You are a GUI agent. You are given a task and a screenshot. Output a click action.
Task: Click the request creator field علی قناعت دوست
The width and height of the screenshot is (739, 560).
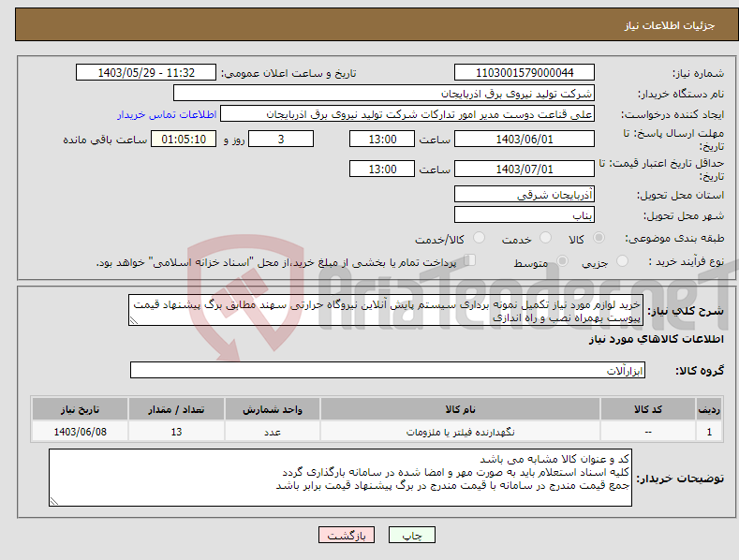pyautogui.click(x=407, y=114)
